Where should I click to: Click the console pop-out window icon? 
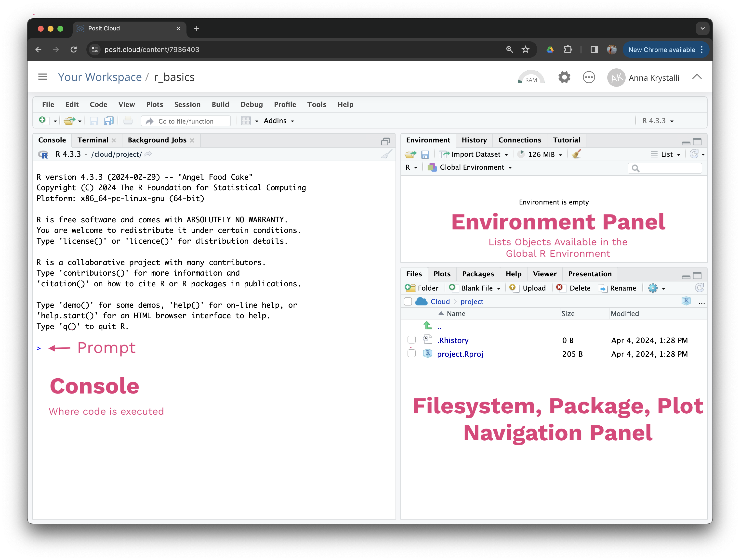pyautogui.click(x=385, y=141)
